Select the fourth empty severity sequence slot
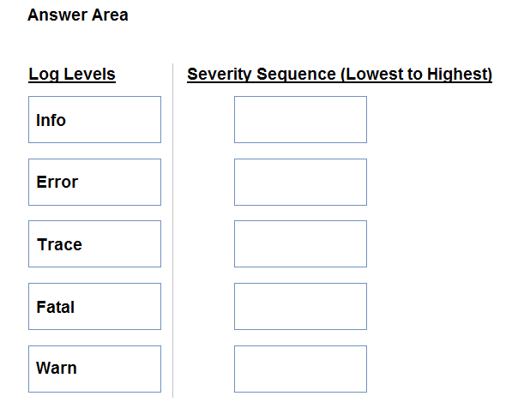The image size is (506, 420). (300, 307)
